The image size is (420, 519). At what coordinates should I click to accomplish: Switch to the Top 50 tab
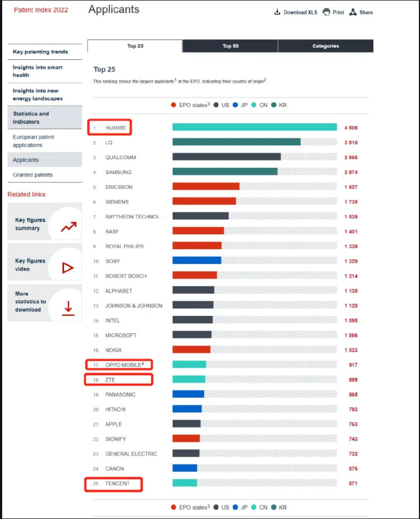click(230, 46)
